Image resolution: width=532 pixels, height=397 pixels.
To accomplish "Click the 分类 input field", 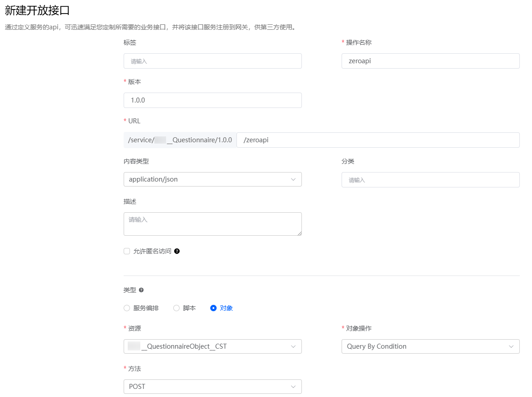I will pos(430,180).
